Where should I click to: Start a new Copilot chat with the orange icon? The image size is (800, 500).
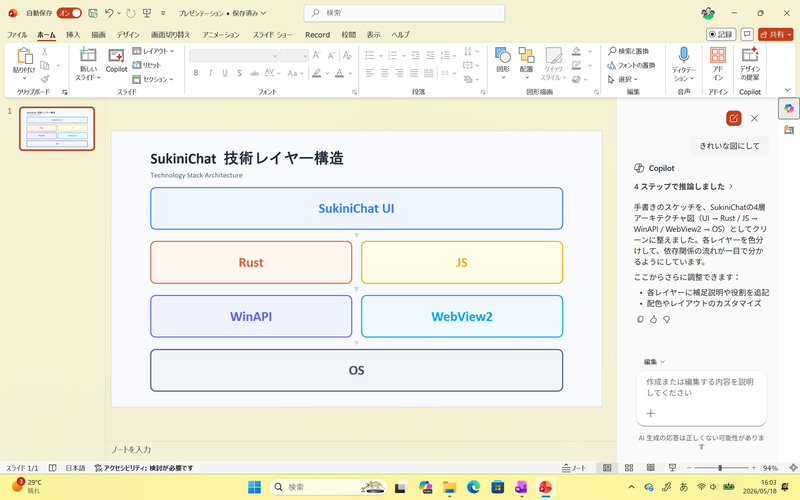(x=734, y=118)
